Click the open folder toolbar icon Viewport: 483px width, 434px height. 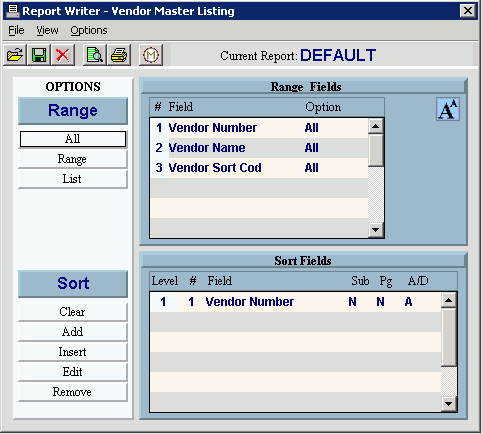[x=15, y=55]
